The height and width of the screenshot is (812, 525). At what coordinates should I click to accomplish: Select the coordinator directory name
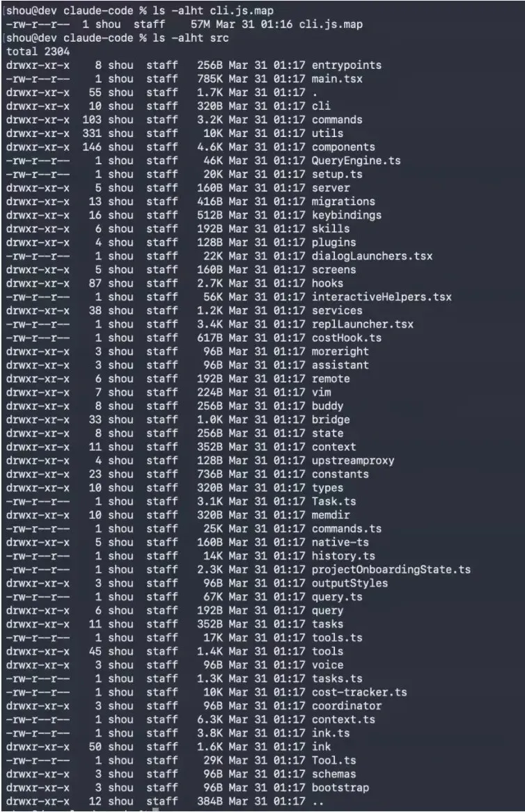[x=347, y=706]
